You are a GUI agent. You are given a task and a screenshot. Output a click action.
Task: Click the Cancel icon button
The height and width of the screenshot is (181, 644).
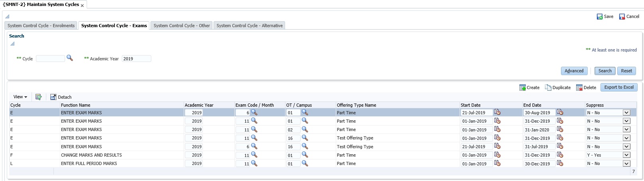coord(622,17)
